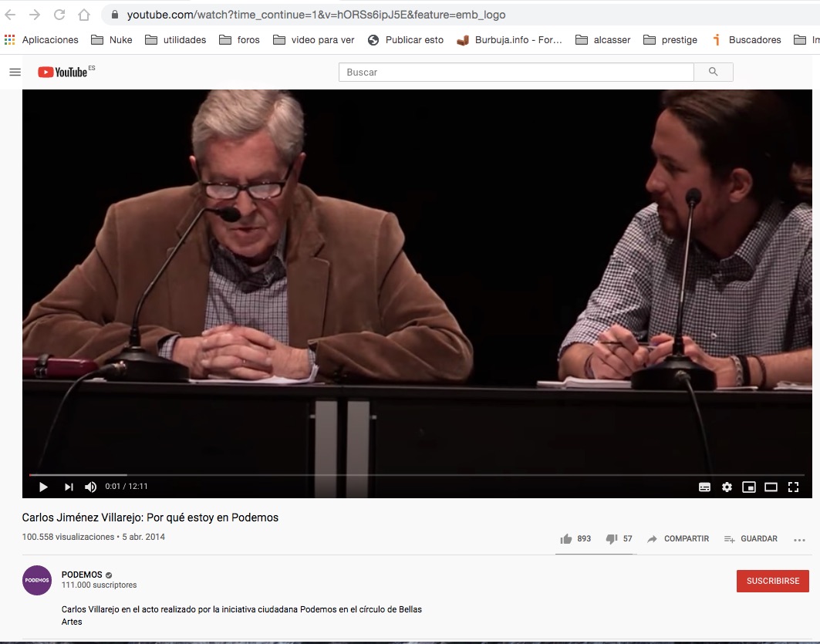
Task: Share the video via COMPARTIR
Action: point(678,539)
